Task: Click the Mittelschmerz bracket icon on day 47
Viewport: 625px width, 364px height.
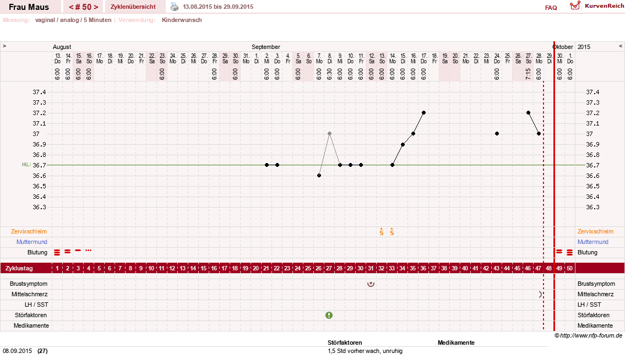Action: pos(541,294)
